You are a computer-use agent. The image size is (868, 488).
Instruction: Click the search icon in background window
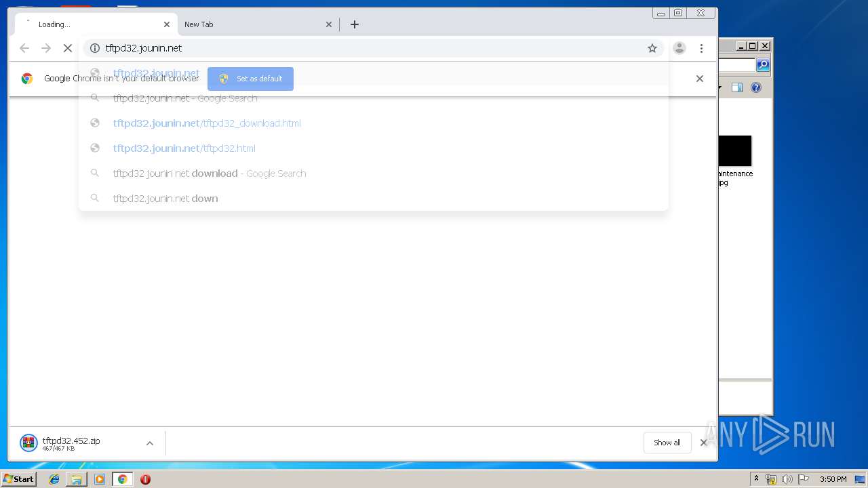click(x=763, y=65)
